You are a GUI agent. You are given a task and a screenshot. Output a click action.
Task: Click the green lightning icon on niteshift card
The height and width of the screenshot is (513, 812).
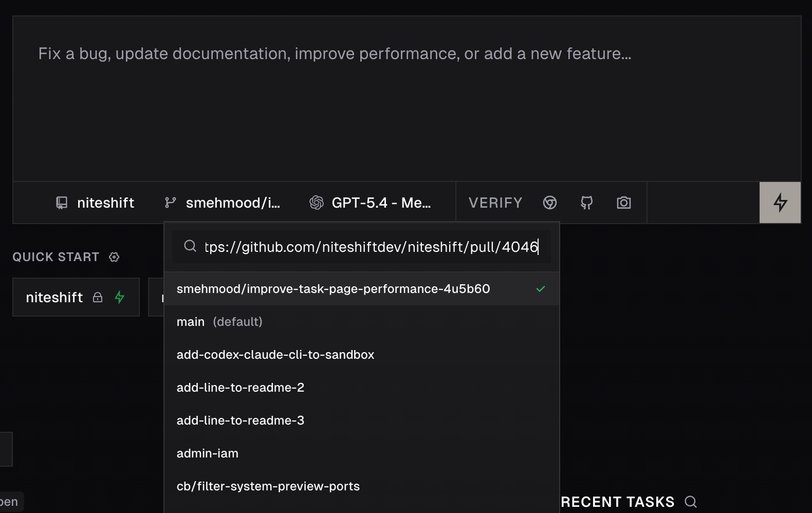(120, 297)
